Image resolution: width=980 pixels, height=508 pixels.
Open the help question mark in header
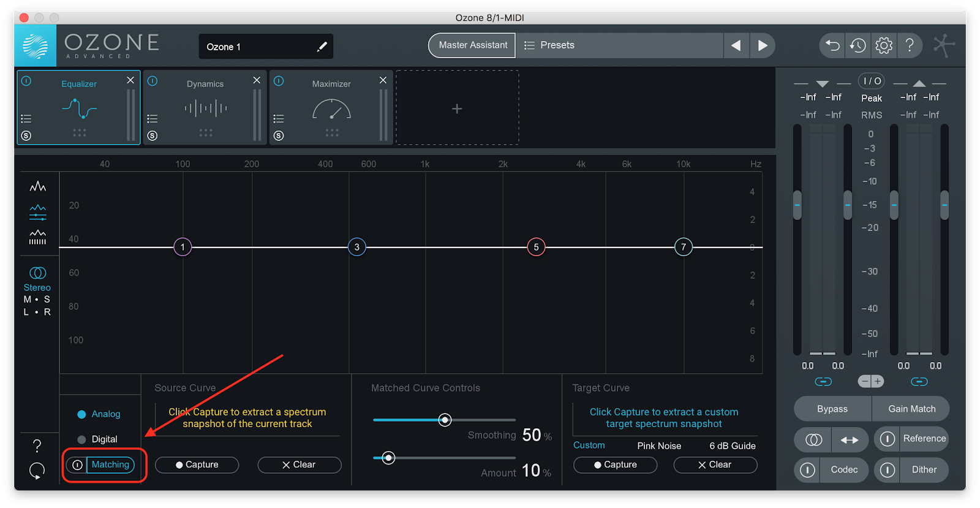coord(910,45)
